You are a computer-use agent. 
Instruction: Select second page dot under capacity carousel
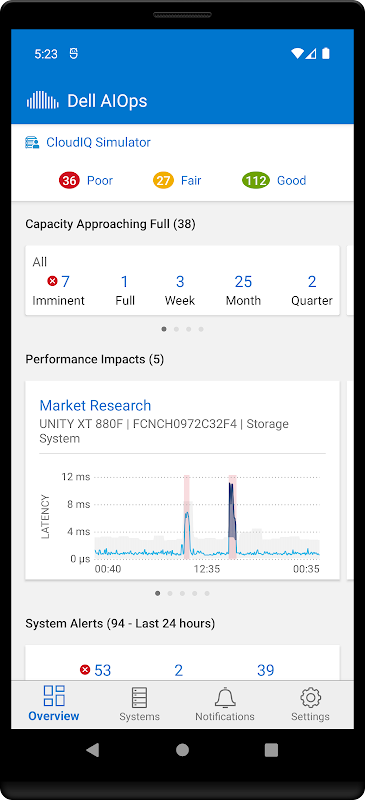point(176,329)
